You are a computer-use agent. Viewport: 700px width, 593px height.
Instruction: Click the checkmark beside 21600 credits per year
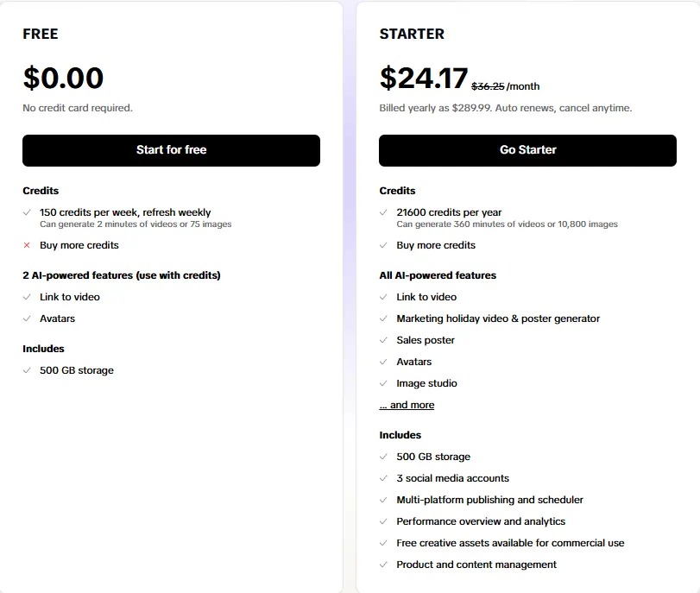pos(383,212)
